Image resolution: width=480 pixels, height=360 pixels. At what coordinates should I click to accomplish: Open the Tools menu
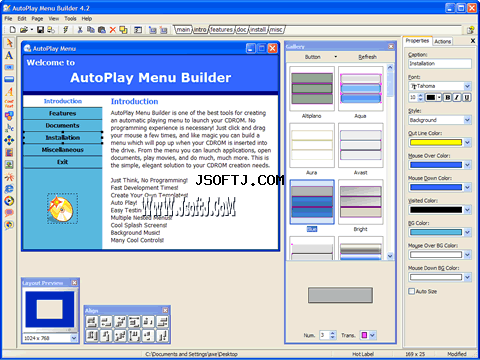(x=70, y=19)
